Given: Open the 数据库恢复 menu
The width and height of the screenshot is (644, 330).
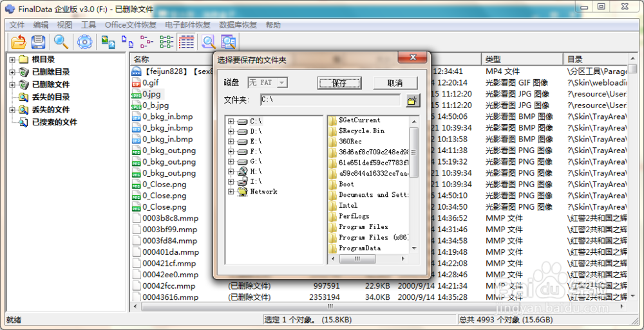Looking at the screenshot, I should [238, 24].
